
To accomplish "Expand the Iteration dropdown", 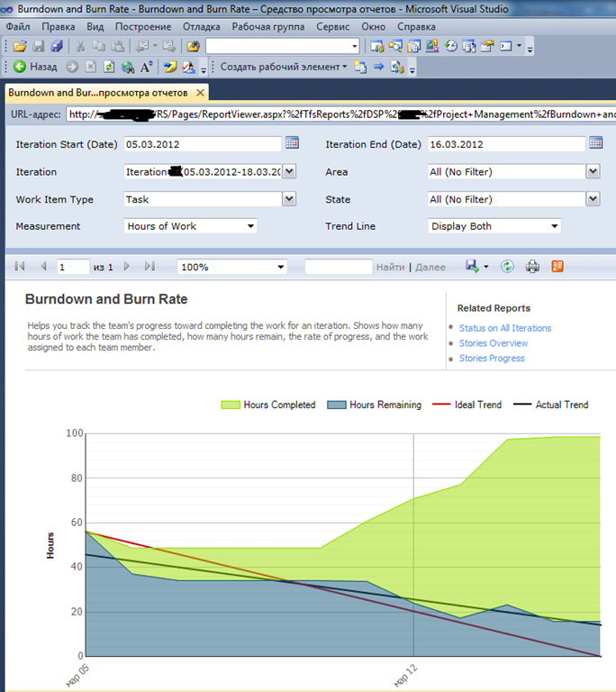I will pyautogui.click(x=289, y=171).
